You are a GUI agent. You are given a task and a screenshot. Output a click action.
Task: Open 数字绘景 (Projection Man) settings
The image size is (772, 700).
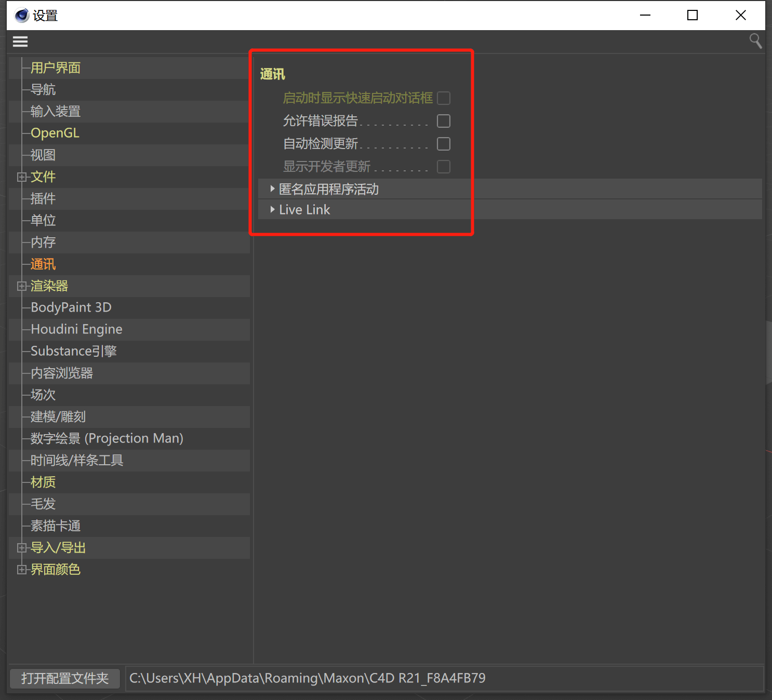click(x=107, y=439)
